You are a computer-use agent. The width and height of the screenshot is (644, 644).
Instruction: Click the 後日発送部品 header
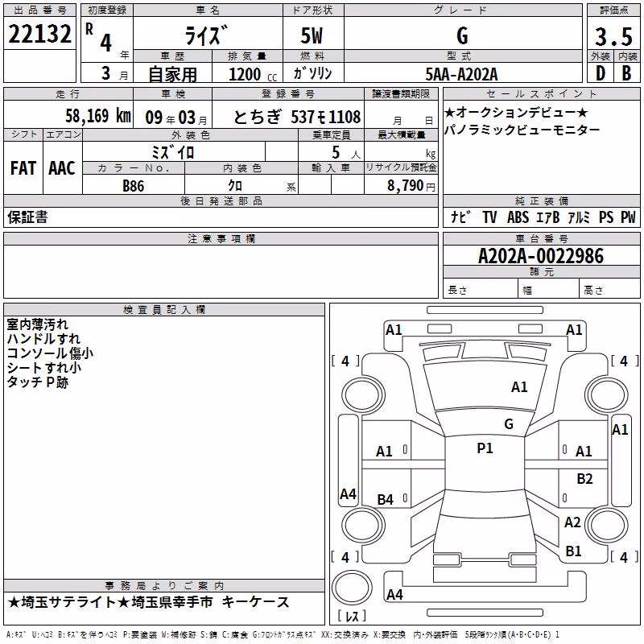tap(221, 200)
